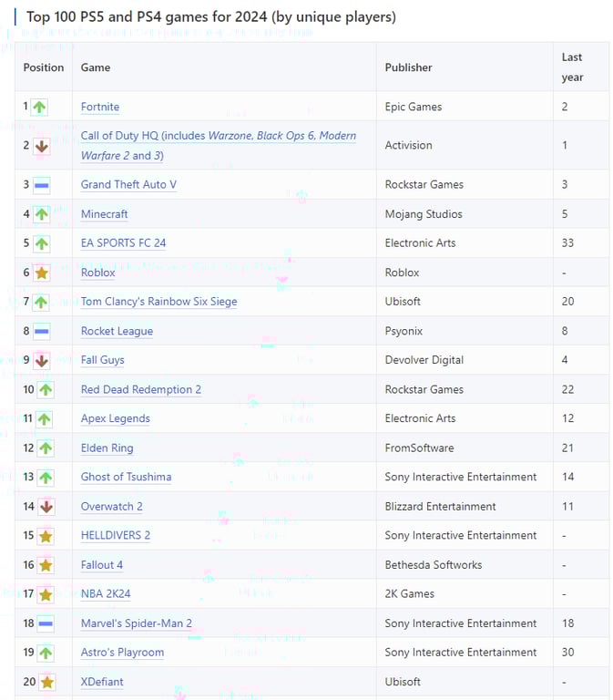The image size is (613, 700).
Task: Click the red down arrow for Call of Duty HQ
Action: click(x=42, y=146)
